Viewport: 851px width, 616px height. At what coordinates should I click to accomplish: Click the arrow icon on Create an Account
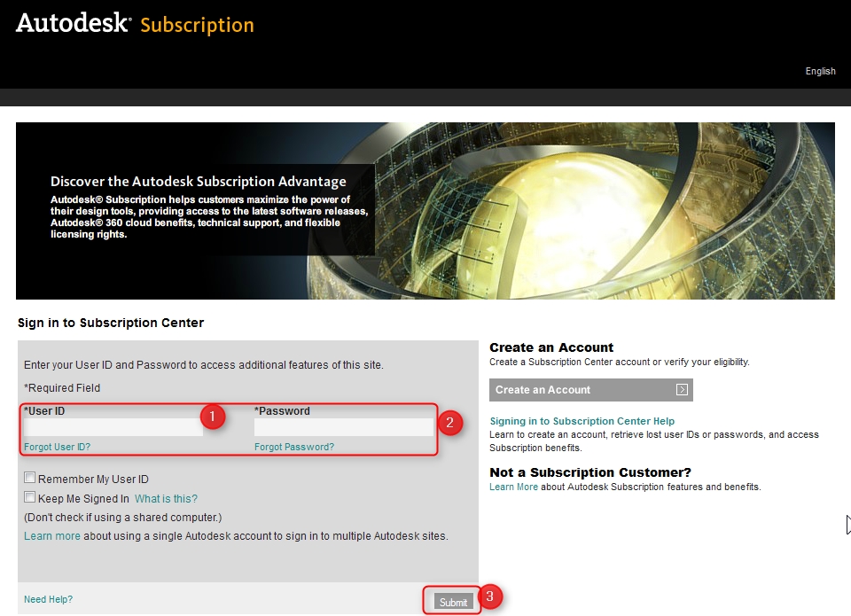coord(681,390)
